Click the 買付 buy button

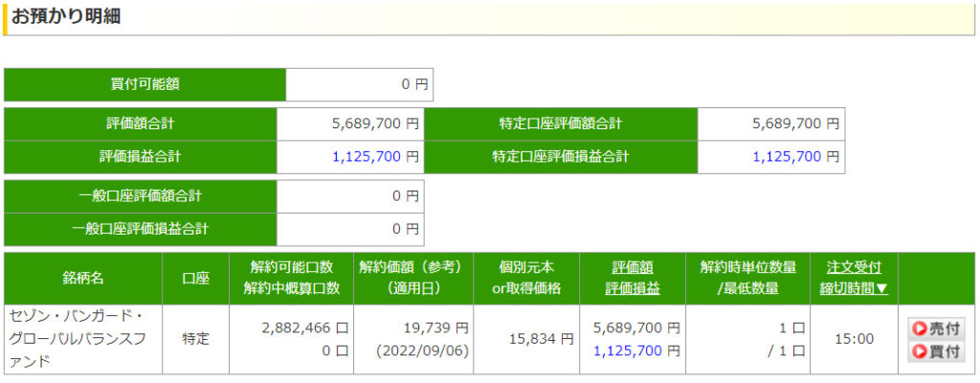coord(936,351)
